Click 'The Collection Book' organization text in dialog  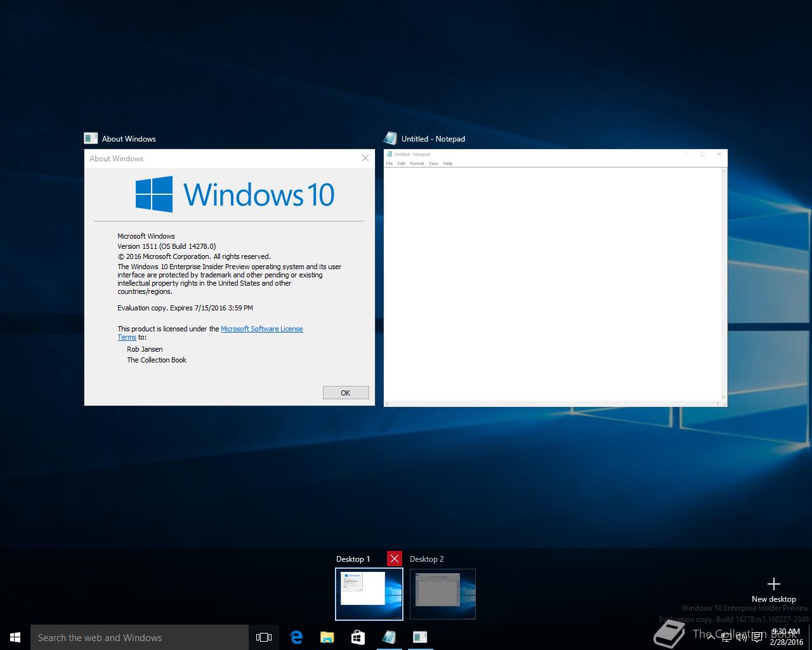157,360
